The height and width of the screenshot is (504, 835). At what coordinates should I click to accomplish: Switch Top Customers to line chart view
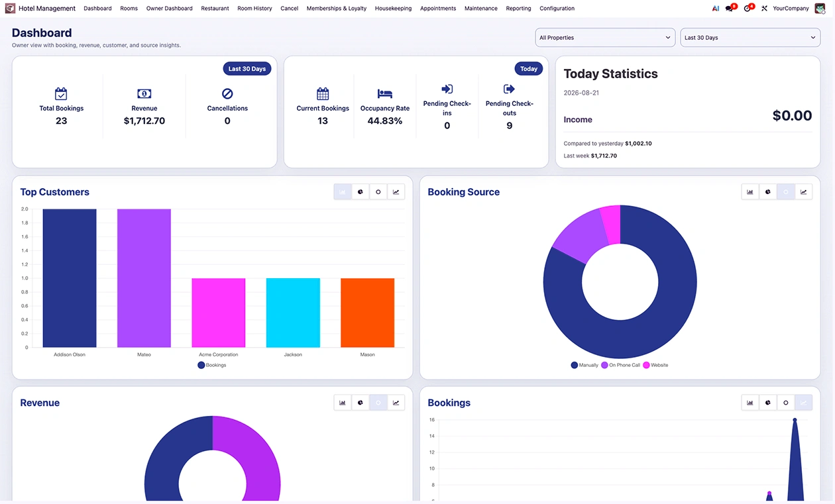(x=396, y=192)
